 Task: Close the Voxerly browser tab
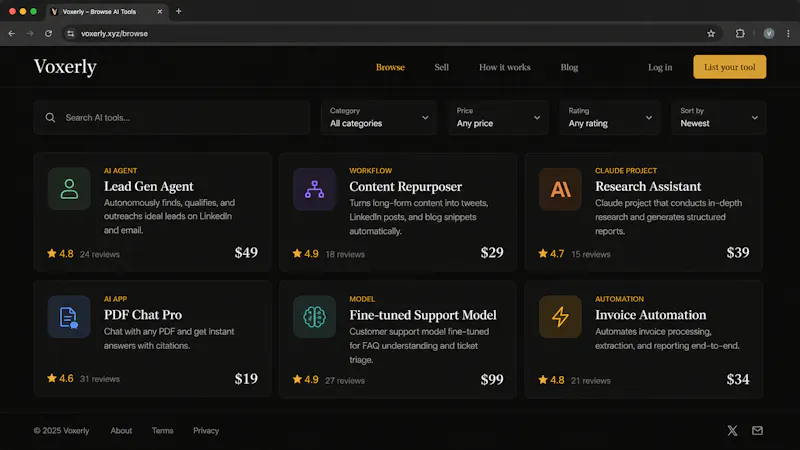[160, 11]
